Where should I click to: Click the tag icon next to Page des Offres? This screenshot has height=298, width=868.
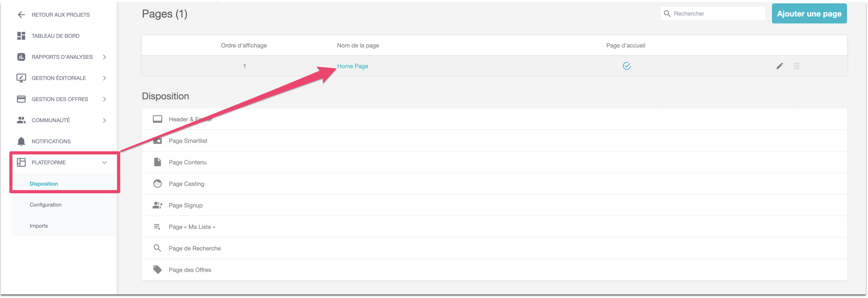point(157,270)
